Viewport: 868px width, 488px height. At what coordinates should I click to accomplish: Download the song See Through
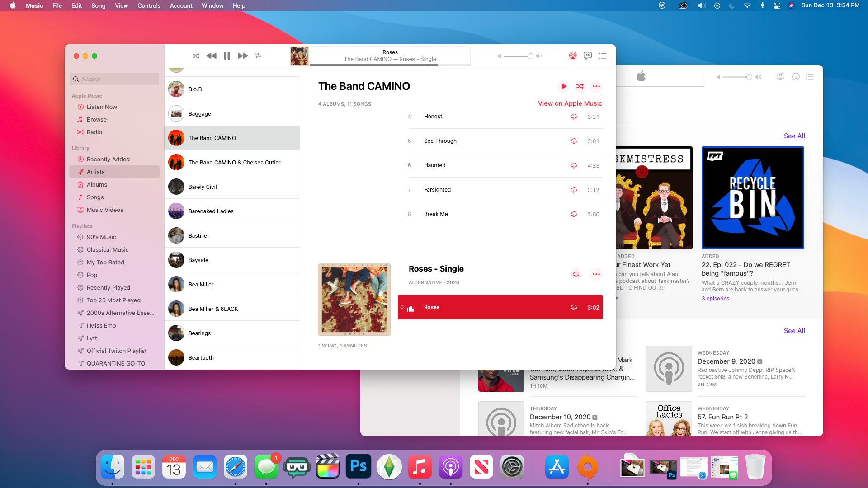coord(574,141)
